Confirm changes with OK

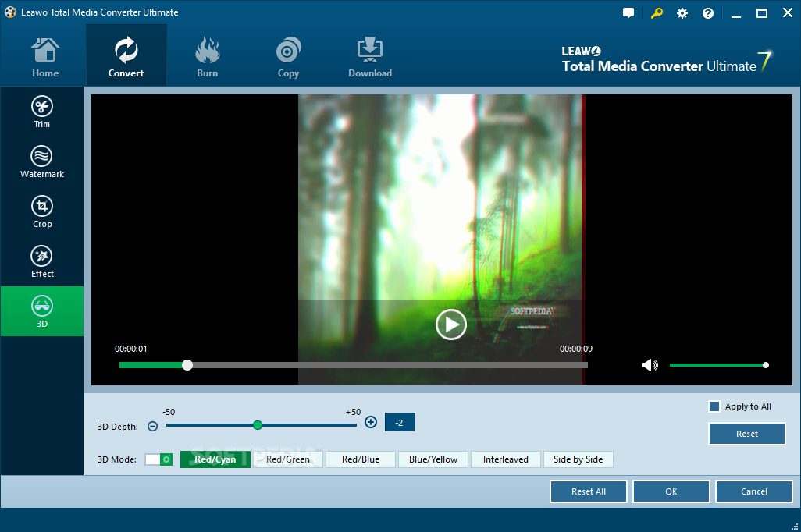tap(671, 491)
